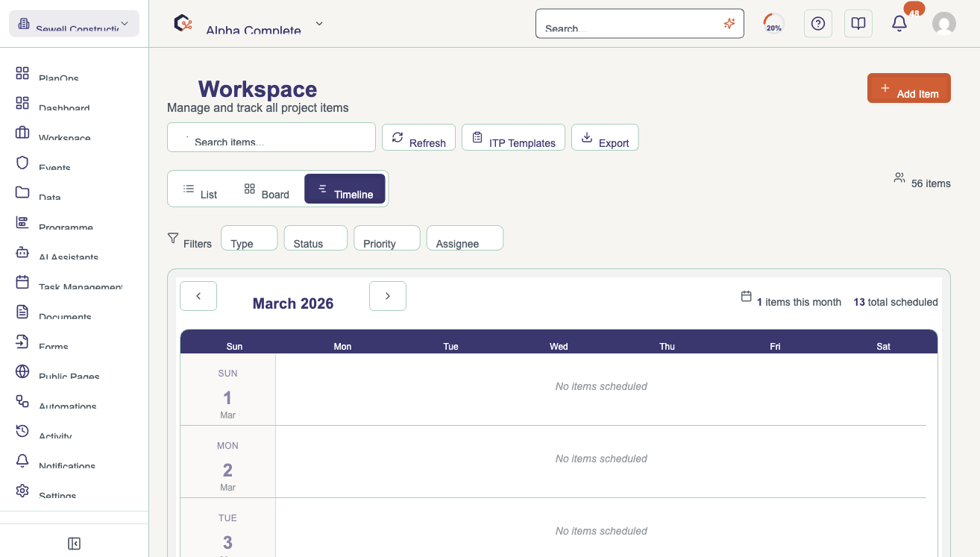Click the Alpha Complete project logo
Viewport: 980px width, 557px height.
click(183, 23)
